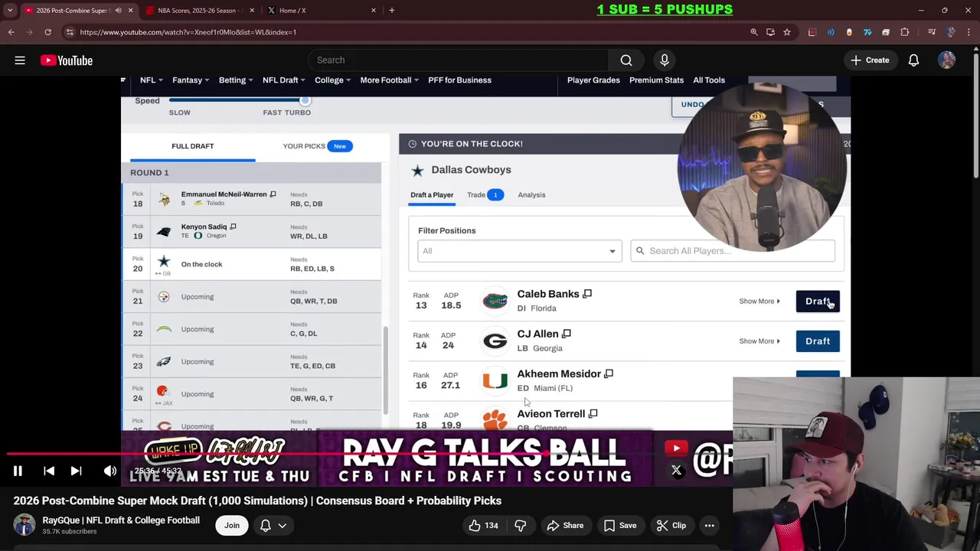Open the browser extensions puzzle icon
The height and width of the screenshot is (551, 980).
point(905,32)
